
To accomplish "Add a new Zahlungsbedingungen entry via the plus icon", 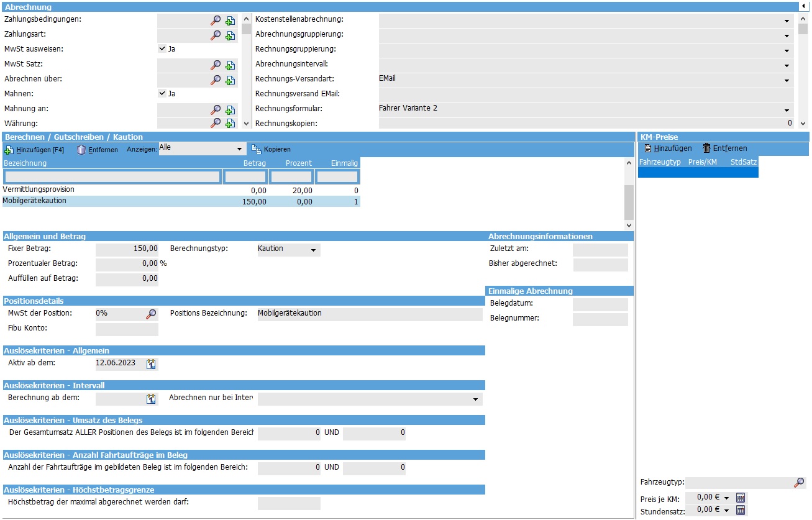I will tap(230, 21).
